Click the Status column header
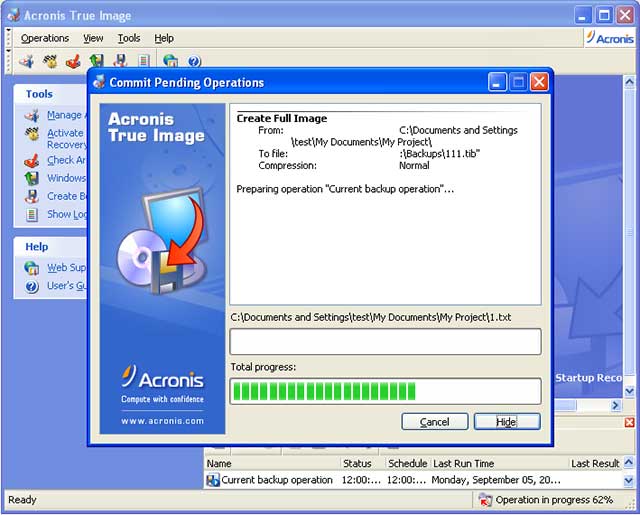 [362, 464]
